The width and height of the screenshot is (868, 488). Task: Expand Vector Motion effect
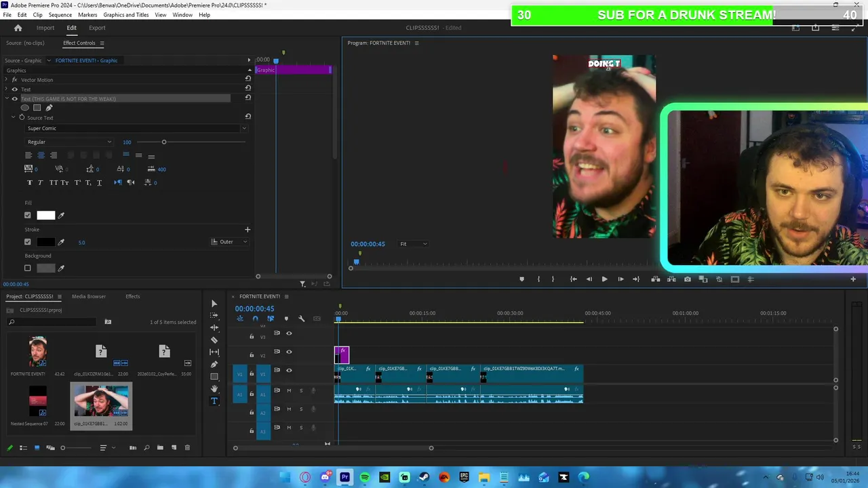[6, 80]
